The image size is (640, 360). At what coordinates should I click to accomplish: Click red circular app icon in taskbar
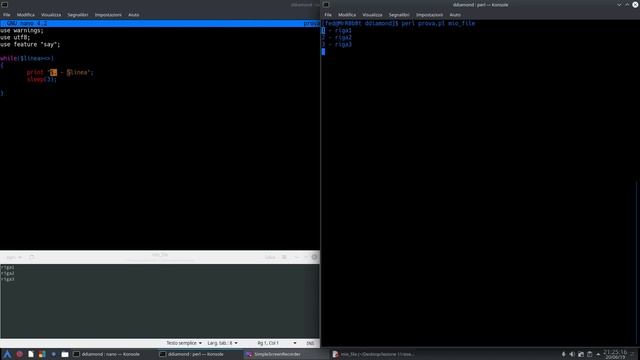pyautogui.click(x=19, y=354)
